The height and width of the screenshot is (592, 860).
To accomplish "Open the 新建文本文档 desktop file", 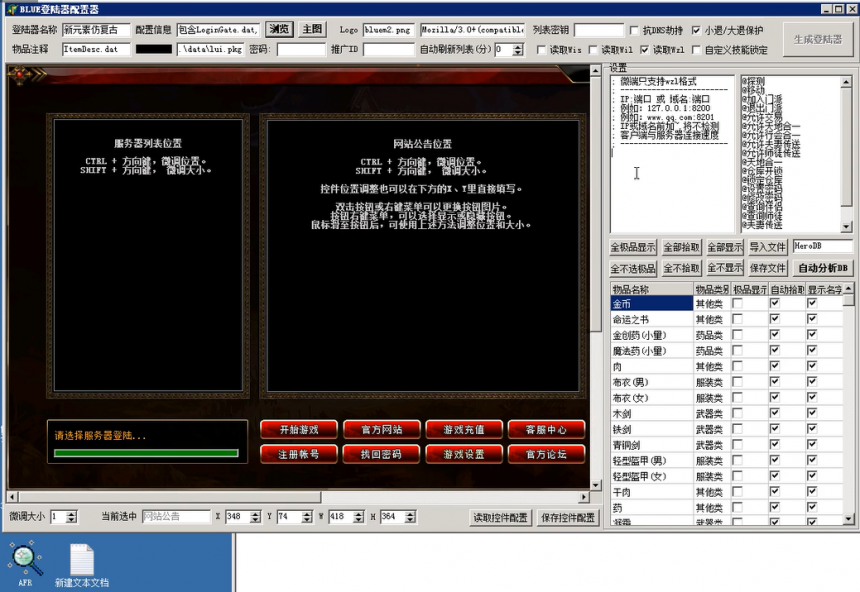I will pyautogui.click(x=81, y=562).
